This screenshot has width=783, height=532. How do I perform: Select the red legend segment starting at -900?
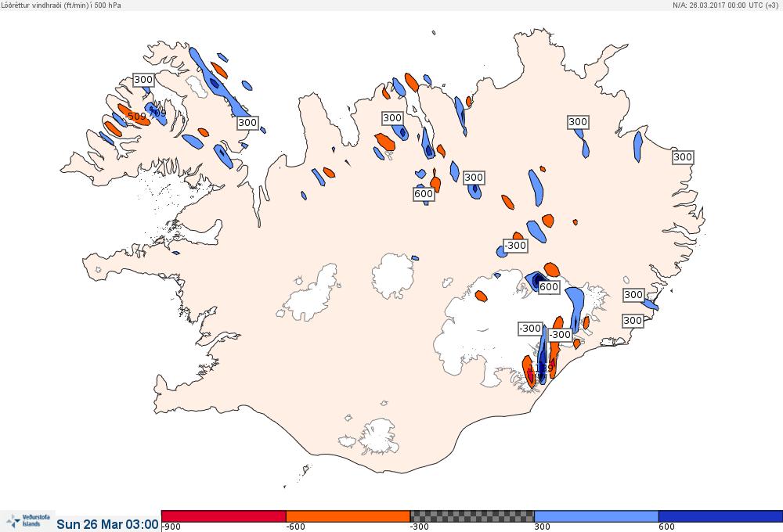[224, 516]
